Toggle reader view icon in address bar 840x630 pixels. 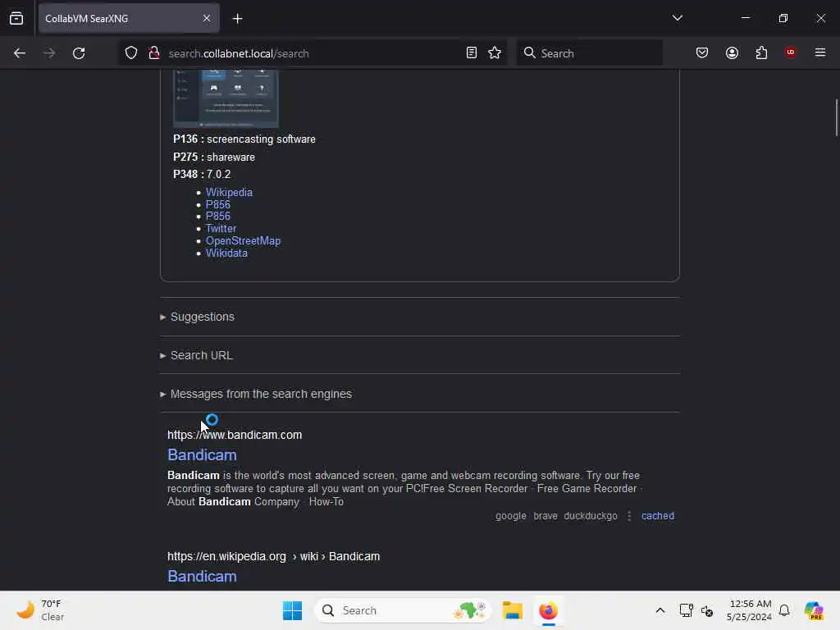pyautogui.click(x=472, y=53)
